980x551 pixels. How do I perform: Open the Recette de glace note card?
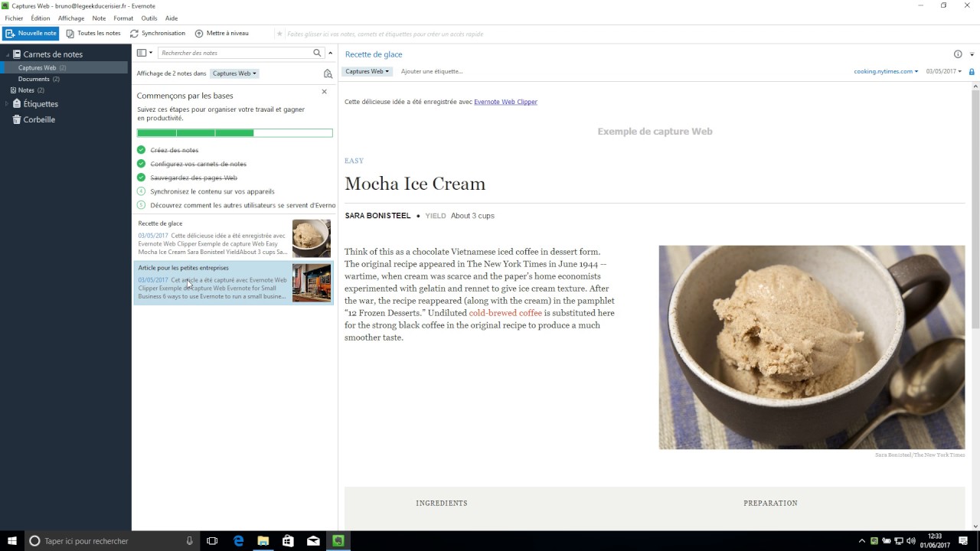(x=234, y=238)
